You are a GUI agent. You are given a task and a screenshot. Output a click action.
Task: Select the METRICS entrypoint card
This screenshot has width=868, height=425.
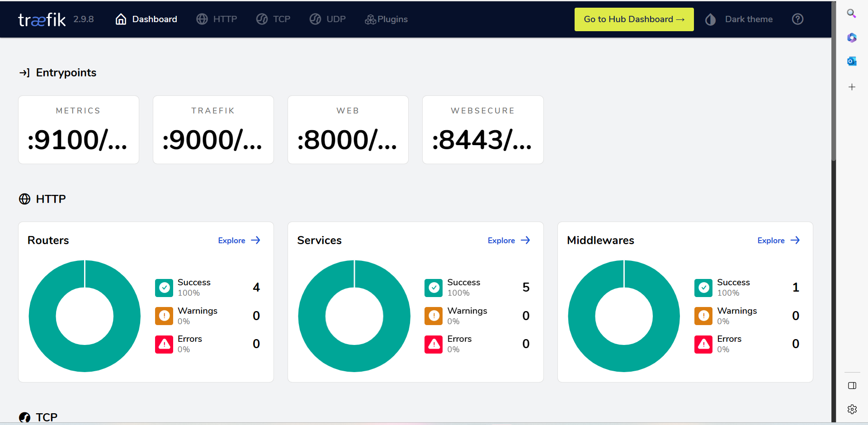click(x=79, y=130)
